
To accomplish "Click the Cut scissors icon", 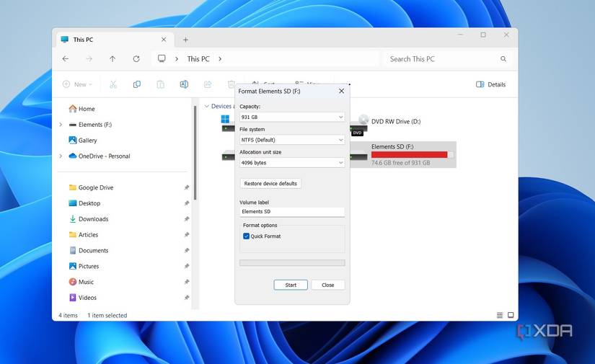I will pyautogui.click(x=113, y=84).
